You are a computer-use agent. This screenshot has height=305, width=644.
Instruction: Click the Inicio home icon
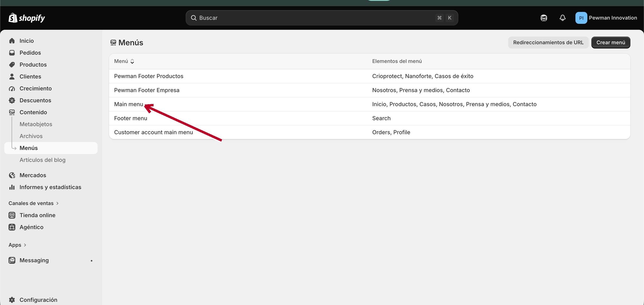12,41
